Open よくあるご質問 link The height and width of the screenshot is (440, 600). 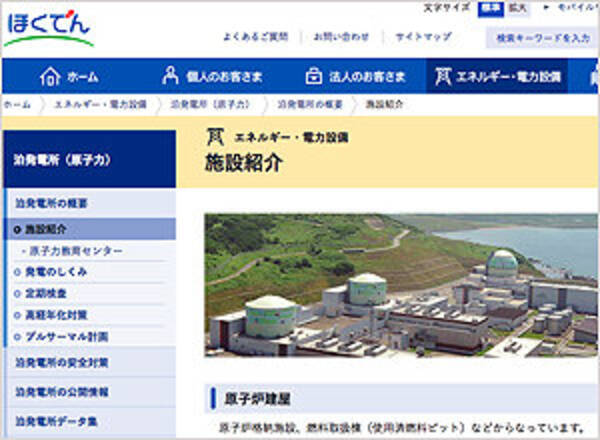tap(255, 37)
